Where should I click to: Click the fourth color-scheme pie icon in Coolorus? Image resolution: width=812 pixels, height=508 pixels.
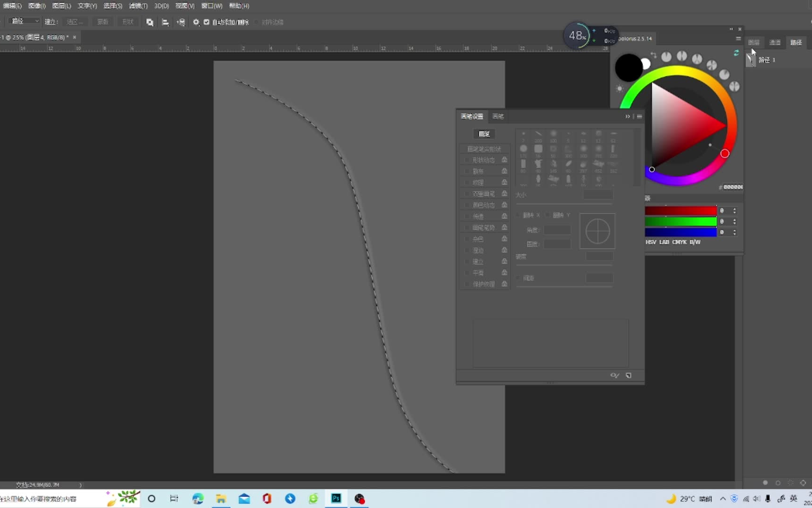712,65
